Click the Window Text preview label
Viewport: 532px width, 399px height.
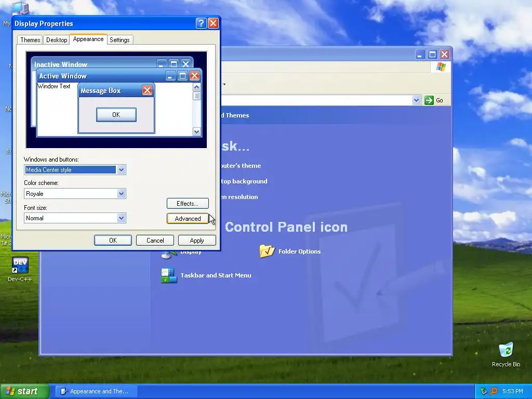click(54, 86)
